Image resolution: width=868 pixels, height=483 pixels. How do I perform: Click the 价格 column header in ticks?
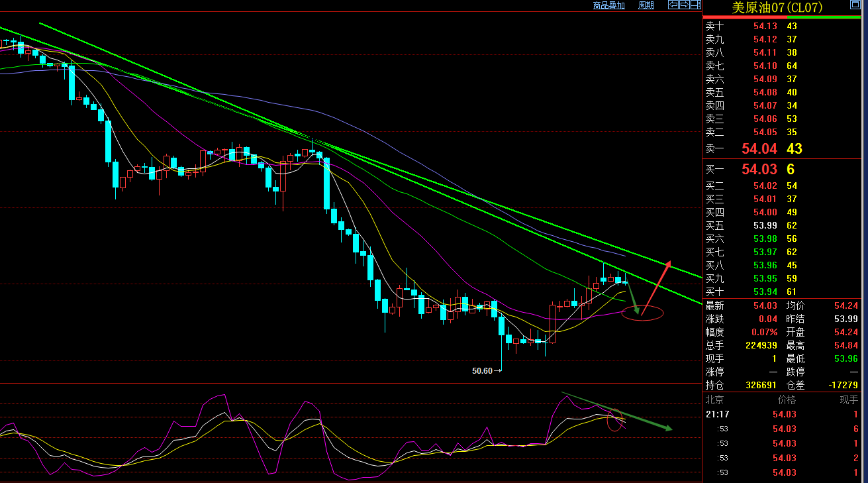[787, 400]
